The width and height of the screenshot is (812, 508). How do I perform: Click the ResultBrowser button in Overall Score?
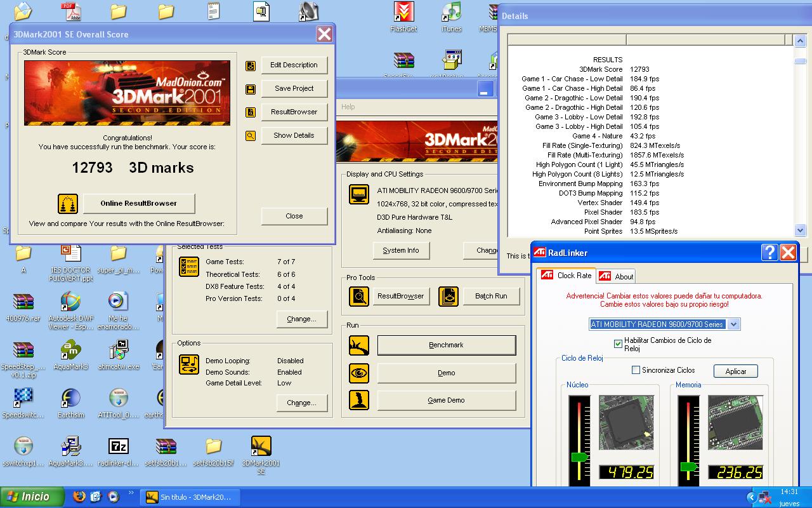[x=294, y=112]
